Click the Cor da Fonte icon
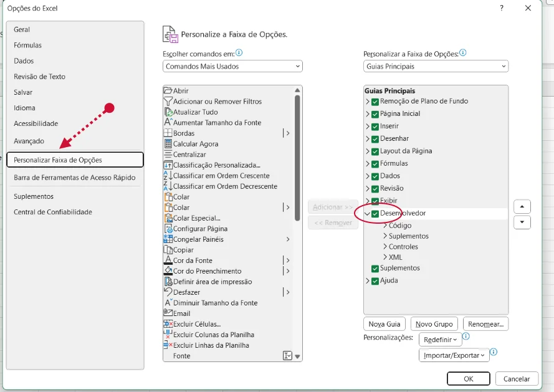This screenshot has height=392, width=554. point(168,260)
